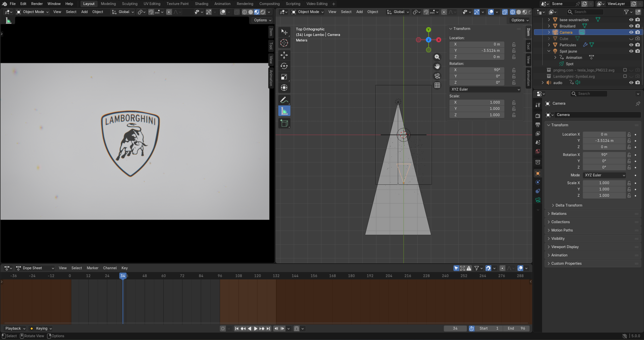This screenshot has height=340, width=644.
Task: Switch orthographic/perspective grid icon
Action: 437,85
